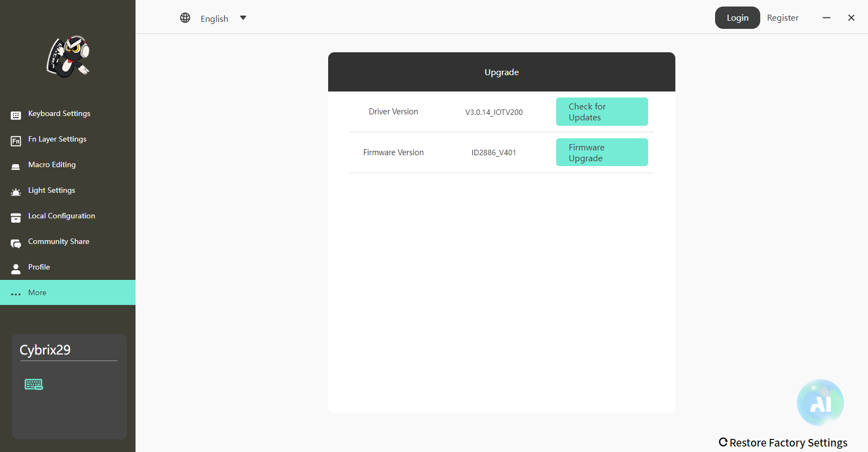Click the Keyboard Settings keyboard icon
The height and width of the screenshot is (452, 868).
(16, 115)
